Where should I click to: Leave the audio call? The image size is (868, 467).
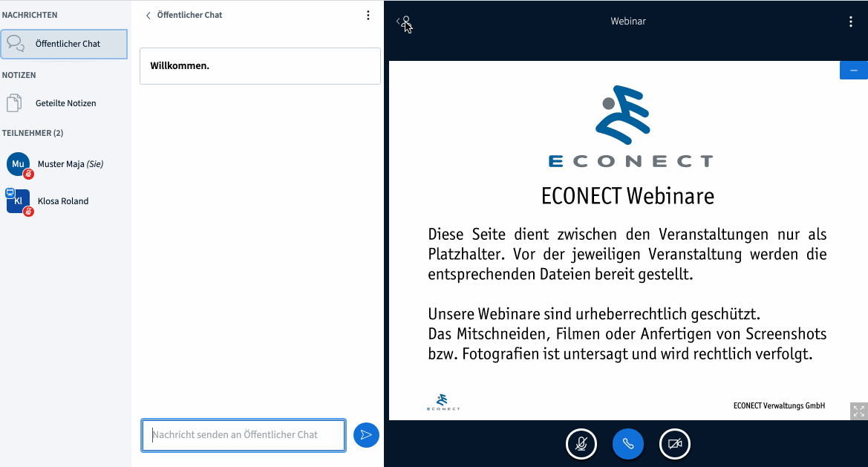[x=627, y=444]
